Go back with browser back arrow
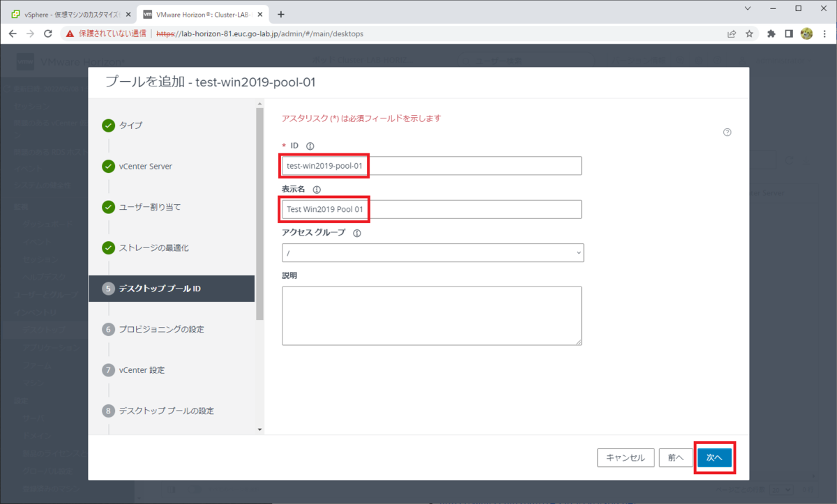 coord(13,33)
